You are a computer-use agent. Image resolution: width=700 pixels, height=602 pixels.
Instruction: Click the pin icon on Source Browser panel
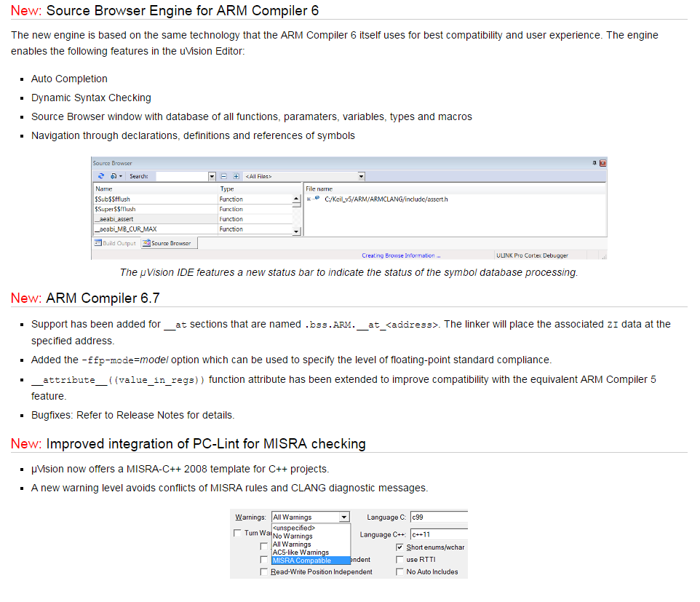click(594, 163)
